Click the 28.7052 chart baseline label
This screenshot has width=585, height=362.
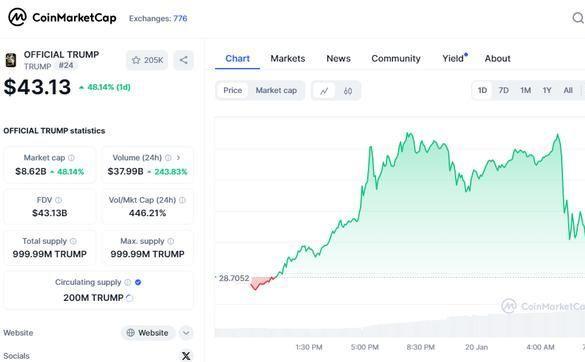tap(234, 278)
